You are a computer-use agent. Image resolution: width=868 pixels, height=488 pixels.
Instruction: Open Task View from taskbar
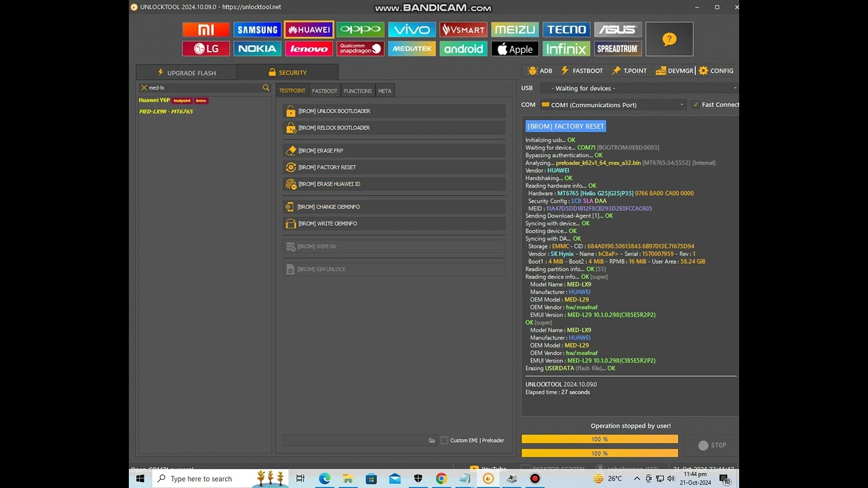[300, 479]
